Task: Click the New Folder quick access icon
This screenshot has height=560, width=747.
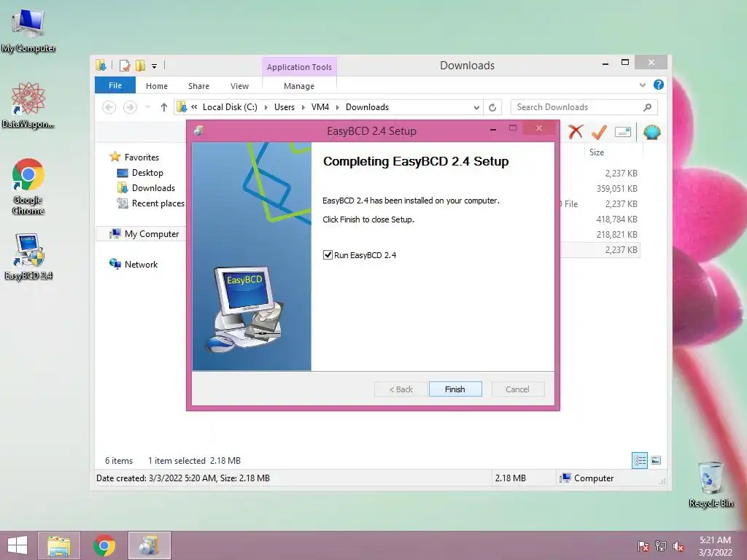Action: pos(141,66)
